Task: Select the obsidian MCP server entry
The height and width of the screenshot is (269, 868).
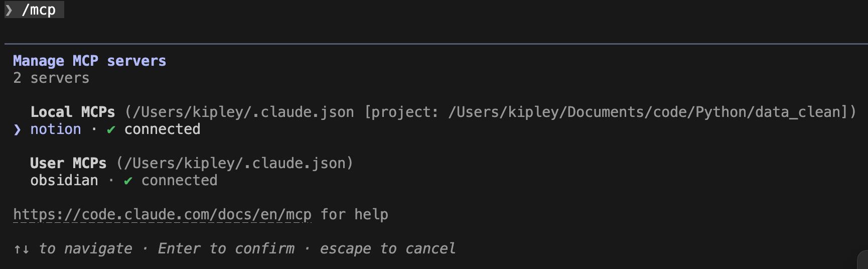Action: tap(64, 181)
